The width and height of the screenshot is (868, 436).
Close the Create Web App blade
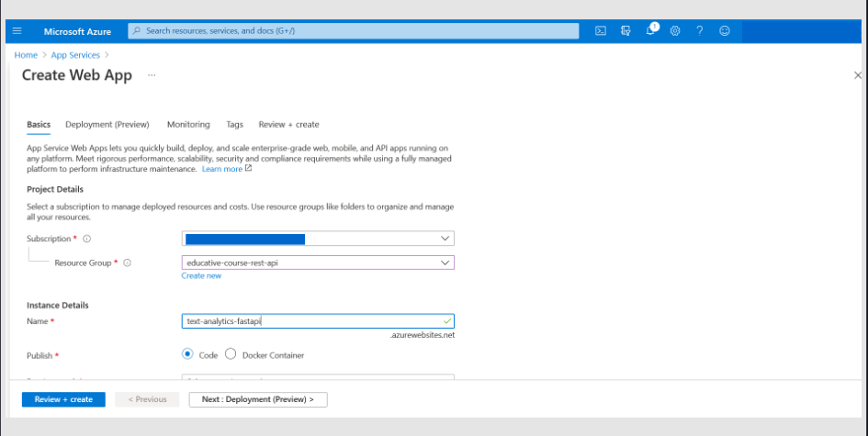pyautogui.click(x=858, y=75)
